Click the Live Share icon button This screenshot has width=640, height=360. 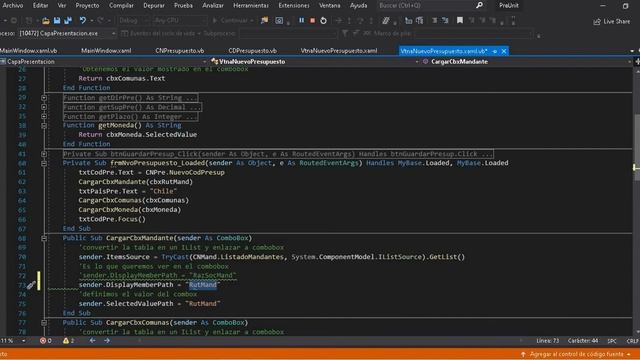[x=611, y=21]
